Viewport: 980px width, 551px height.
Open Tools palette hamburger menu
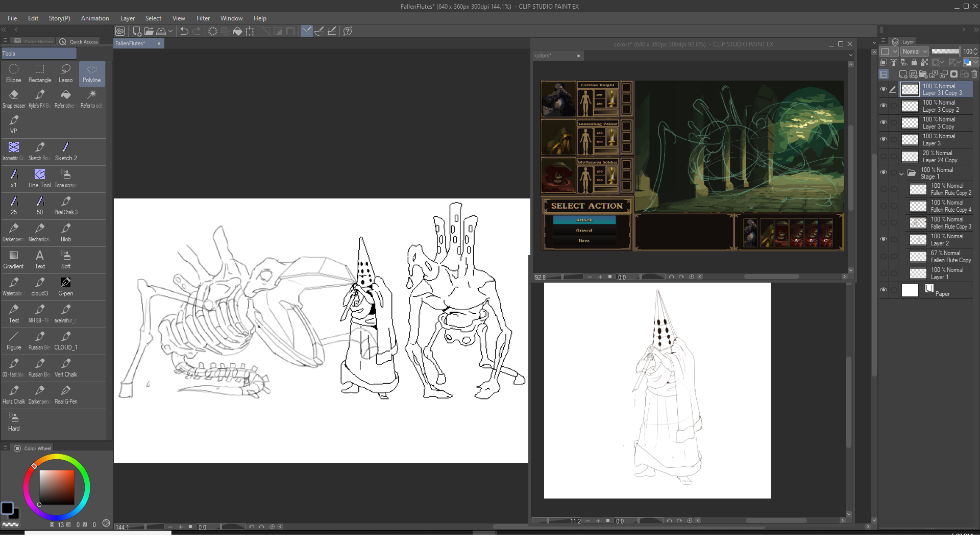tap(5, 40)
